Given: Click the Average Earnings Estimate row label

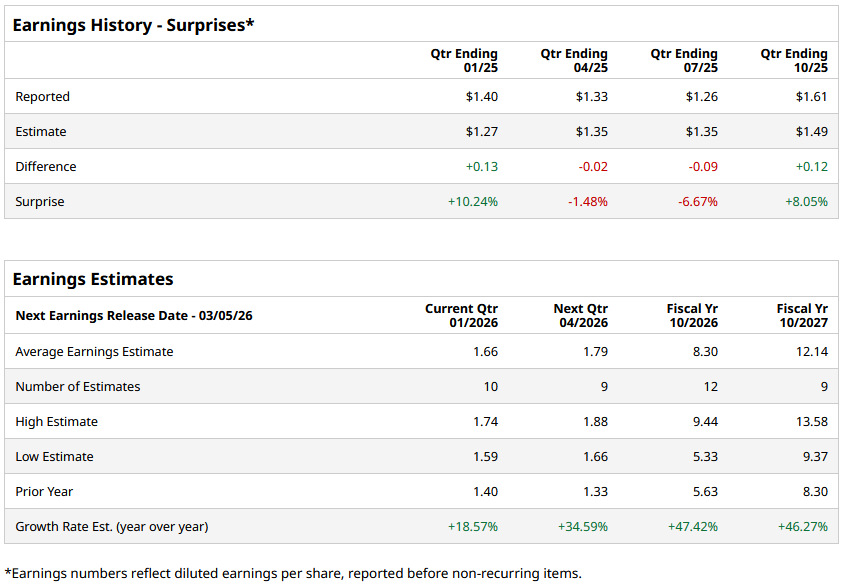Looking at the screenshot, I should click(x=94, y=352).
